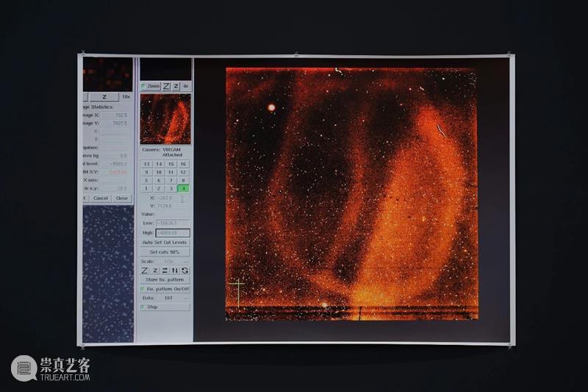
Task: Click the Store fix. pattern button
Action: (x=165, y=279)
